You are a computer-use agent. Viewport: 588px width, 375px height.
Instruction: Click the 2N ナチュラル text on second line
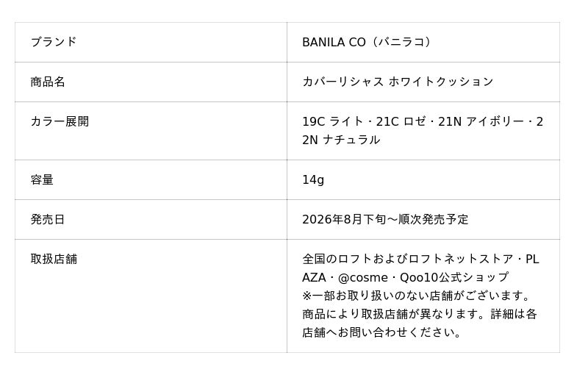(341, 140)
